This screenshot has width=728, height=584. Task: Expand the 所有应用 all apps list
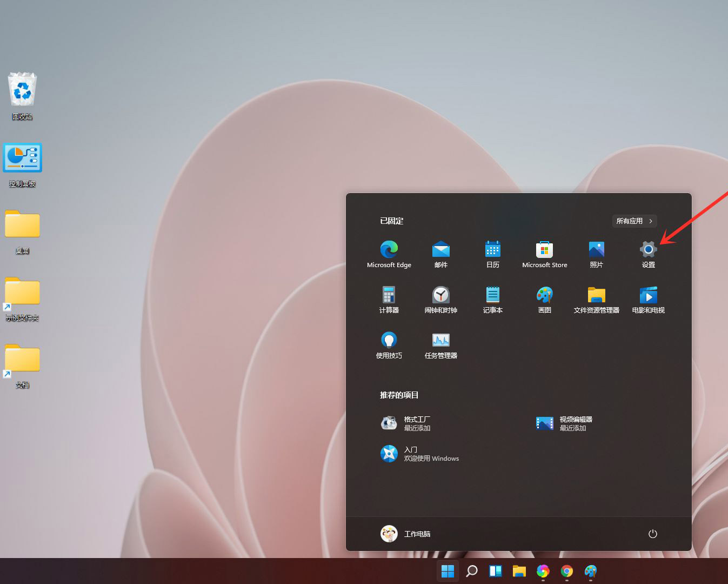(634, 221)
